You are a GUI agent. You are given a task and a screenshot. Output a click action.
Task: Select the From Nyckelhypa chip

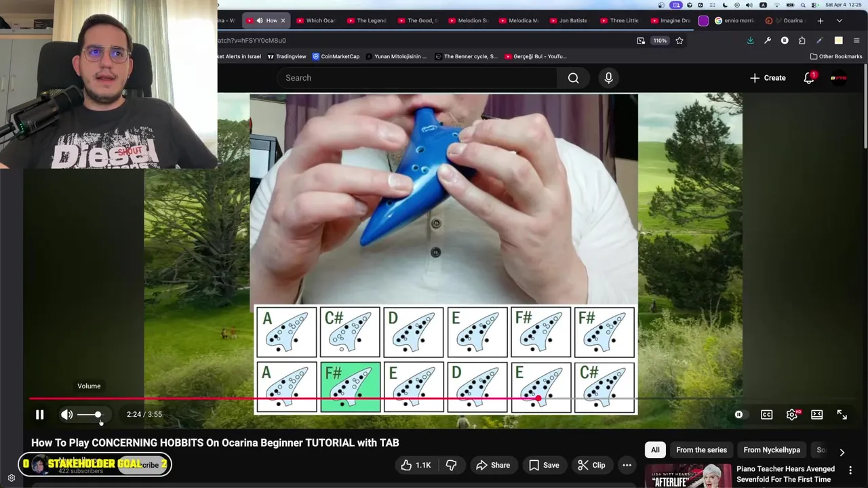[772, 450]
